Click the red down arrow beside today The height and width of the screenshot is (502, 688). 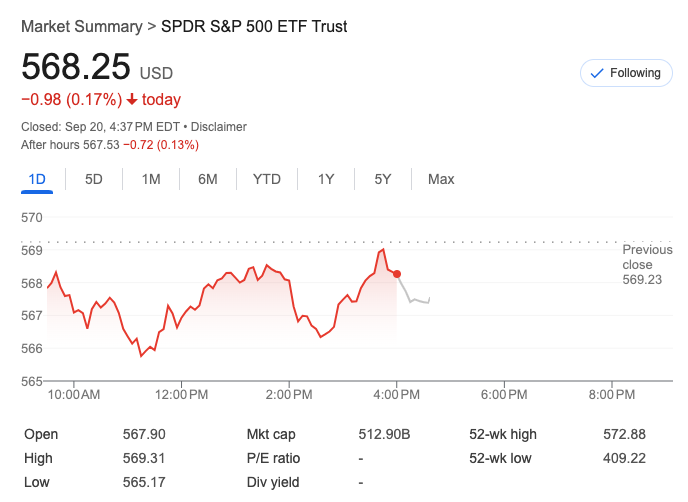132,100
